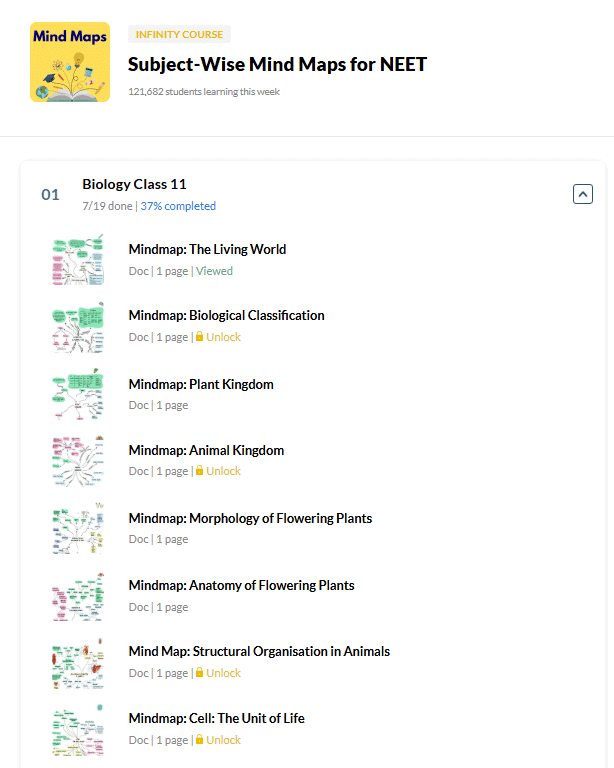Collapse the Biology Class 11 section

click(x=583, y=194)
